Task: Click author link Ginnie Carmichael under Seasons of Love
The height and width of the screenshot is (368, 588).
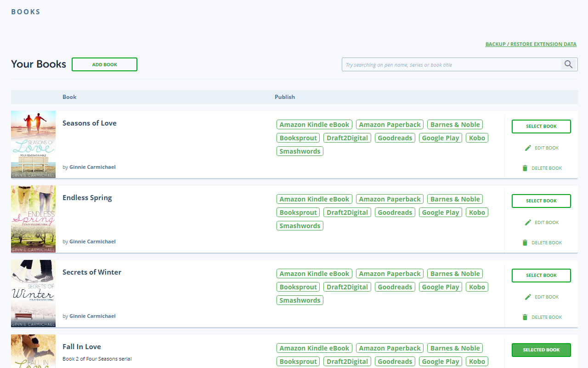Action: click(92, 167)
